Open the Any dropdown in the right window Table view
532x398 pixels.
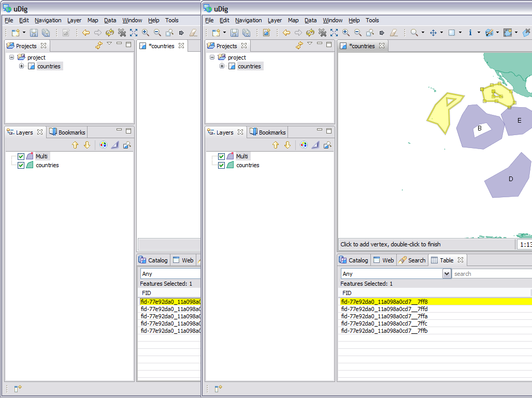[x=447, y=274]
